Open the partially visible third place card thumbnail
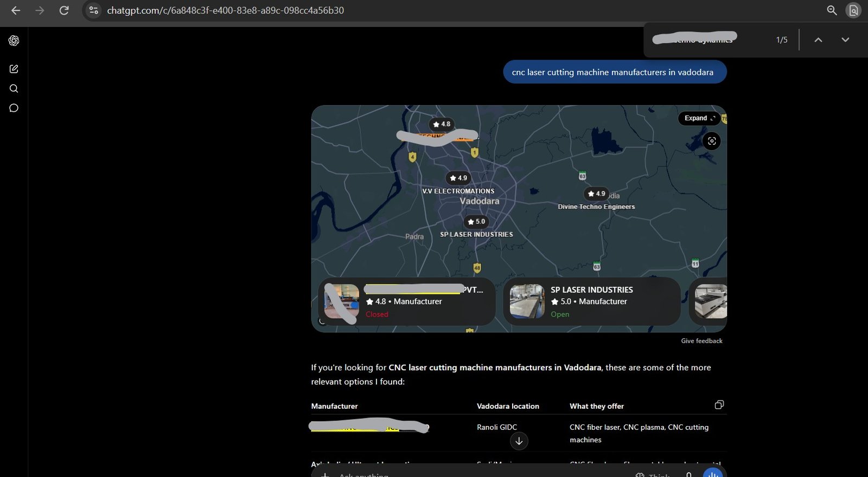 tap(711, 301)
